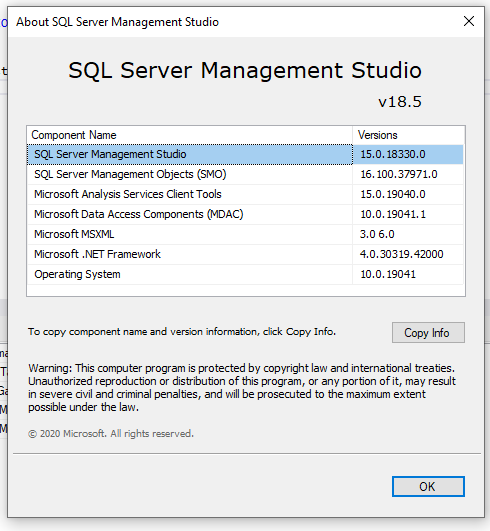Click version value 16.100.37971.0
This screenshot has height=531, width=490.
pos(399,174)
